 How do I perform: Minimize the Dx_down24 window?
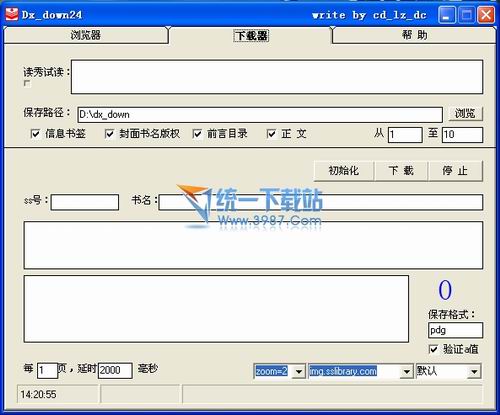447,15
